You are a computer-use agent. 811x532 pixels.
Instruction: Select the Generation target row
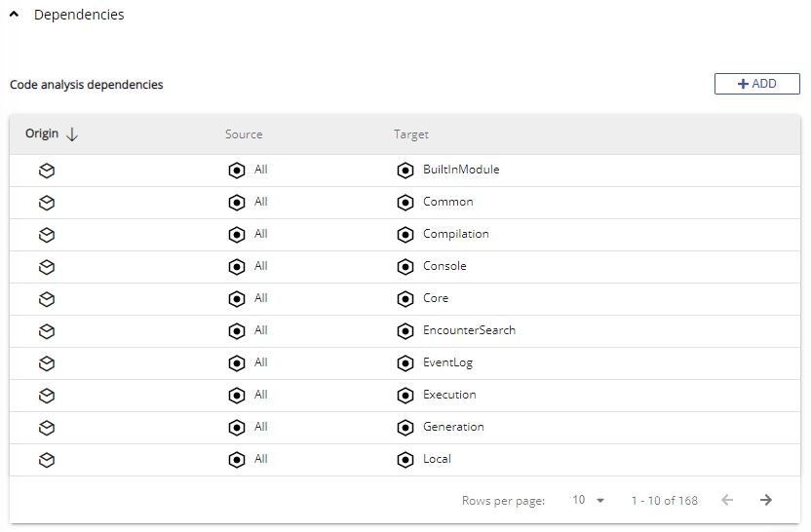453,427
